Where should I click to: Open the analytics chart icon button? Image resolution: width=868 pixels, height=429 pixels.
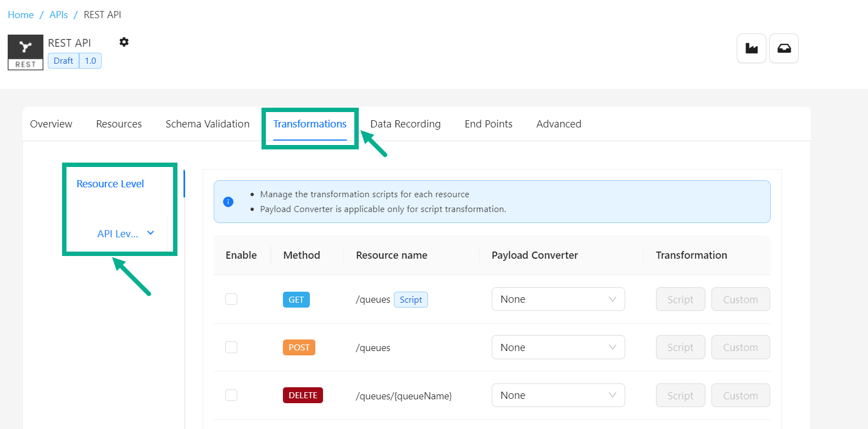coord(751,48)
